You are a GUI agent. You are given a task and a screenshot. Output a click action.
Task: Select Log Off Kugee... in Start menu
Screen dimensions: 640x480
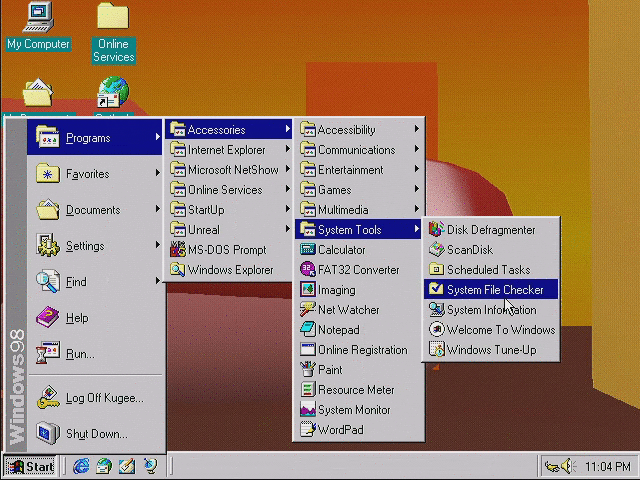point(95,398)
